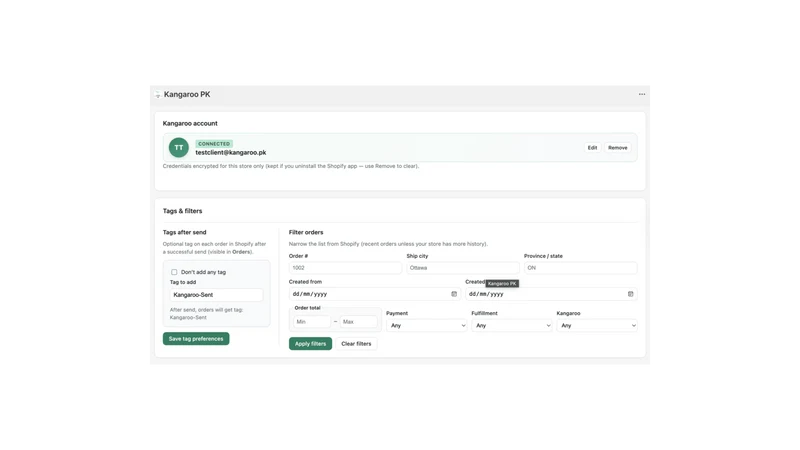
Task: Select the testclient@kangaroo.pk email text
Action: (x=231, y=153)
